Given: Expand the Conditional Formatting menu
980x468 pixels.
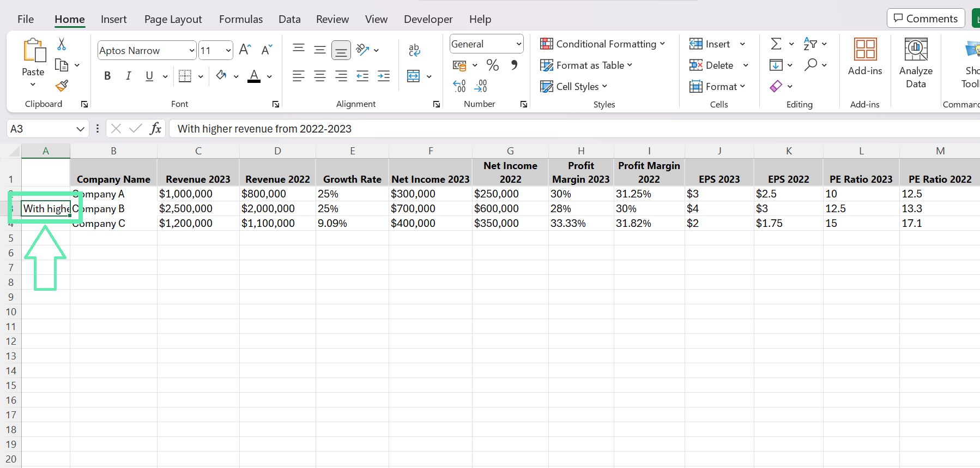Looking at the screenshot, I should point(602,44).
